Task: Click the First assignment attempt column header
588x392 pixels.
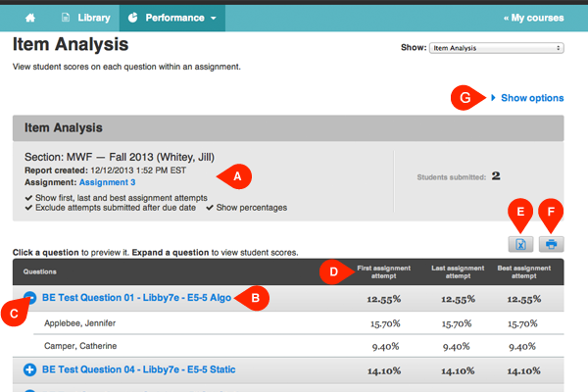Action: [383, 272]
